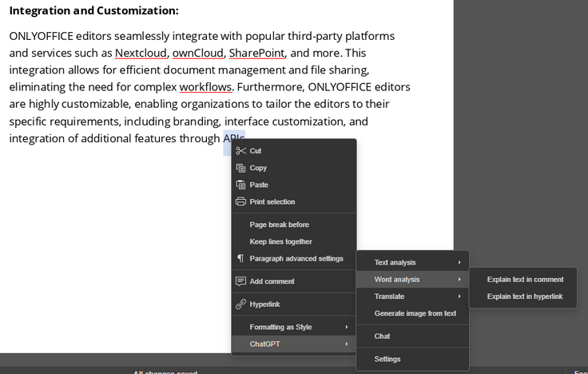
Task: Select Page break before option
Action: coord(279,225)
